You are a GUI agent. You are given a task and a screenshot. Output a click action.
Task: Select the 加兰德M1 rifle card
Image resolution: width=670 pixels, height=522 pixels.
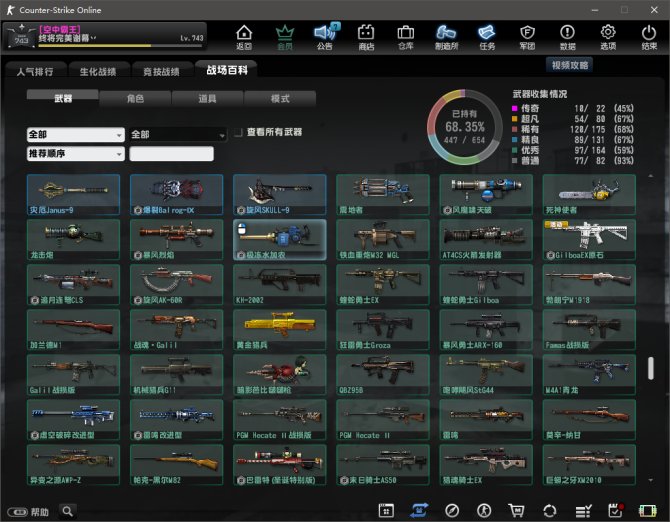(x=73, y=329)
